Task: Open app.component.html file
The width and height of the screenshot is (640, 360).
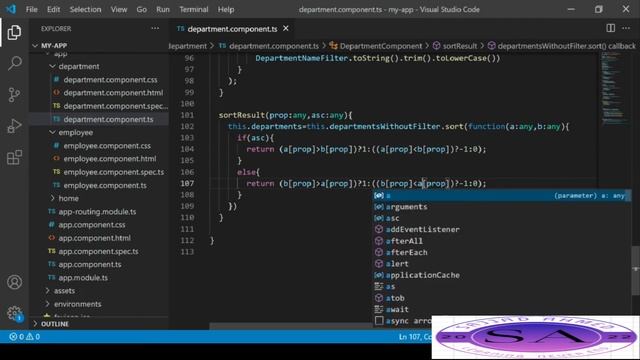Action: 94,238
